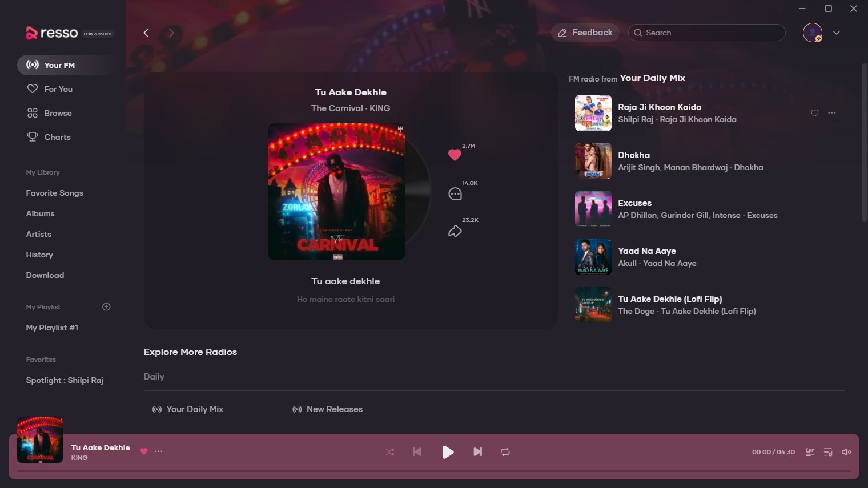Toggle favorite heart in player bar
Image resolution: width=868 pixels, height=488 pixels.
click(x=144, y=451)
